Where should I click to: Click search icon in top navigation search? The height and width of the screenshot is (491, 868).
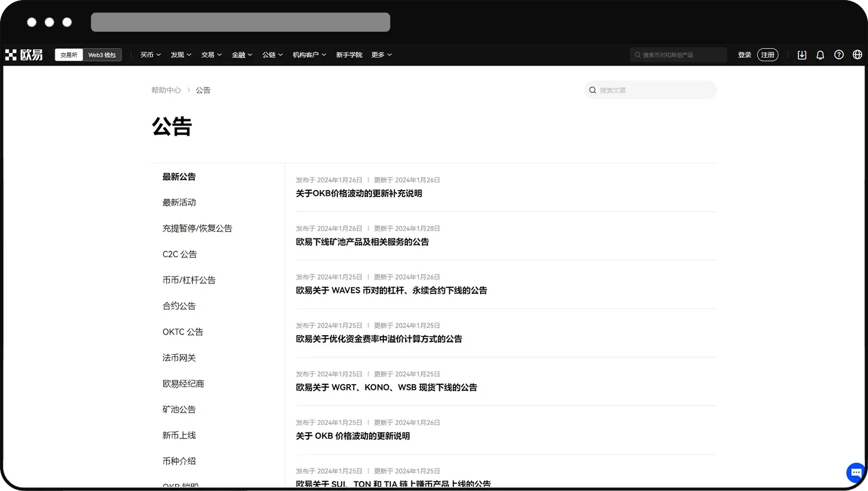(637, 55)
